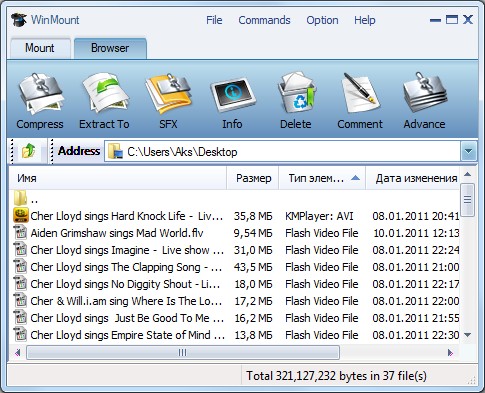Click file icon of Aiden Grimshaw Mad World.flv

point(20,233)
